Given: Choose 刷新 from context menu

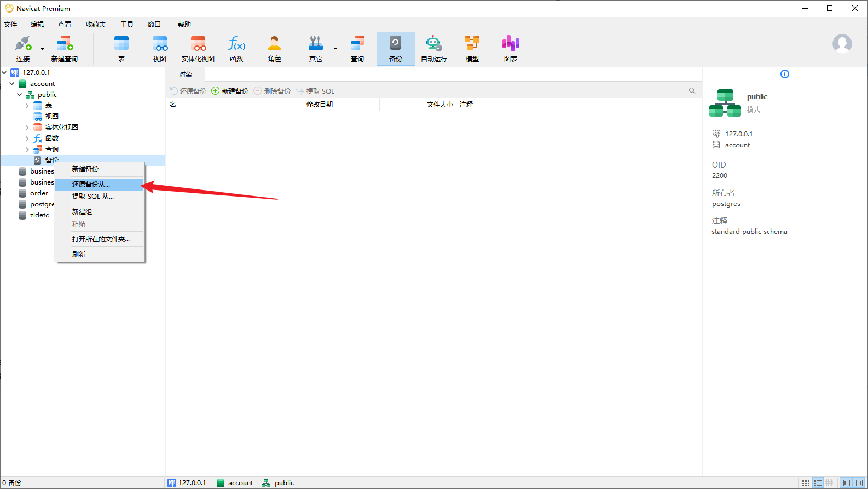Looking at the screenshot, I should (99, 254).
